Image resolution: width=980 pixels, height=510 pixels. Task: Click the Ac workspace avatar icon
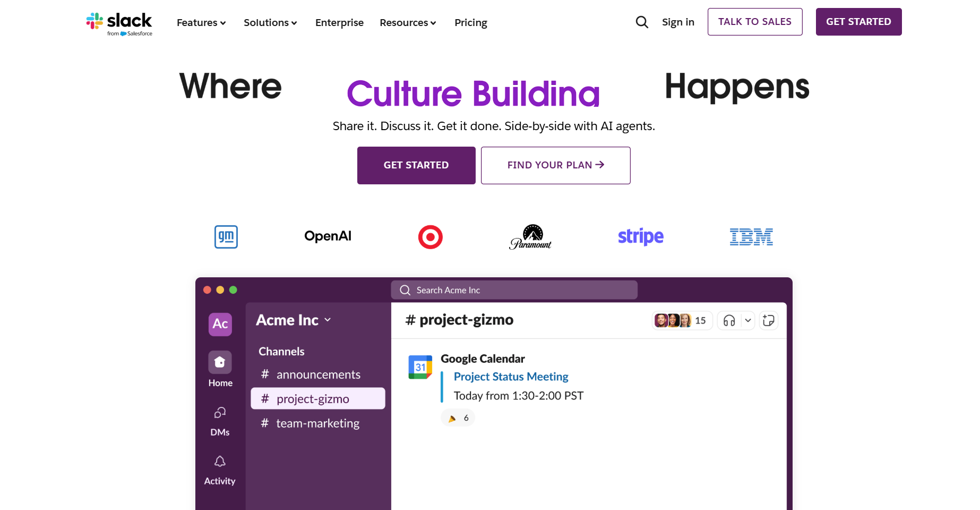coord(220,324)
